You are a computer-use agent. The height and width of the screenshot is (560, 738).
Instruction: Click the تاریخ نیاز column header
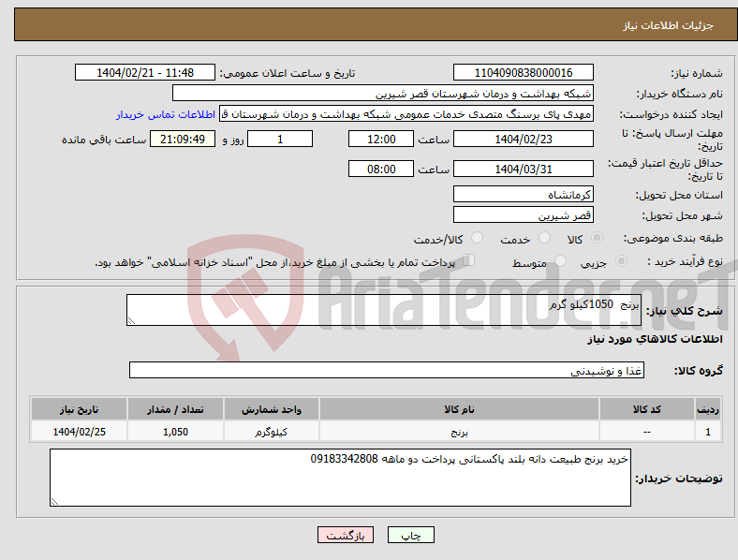click(79, 409)
